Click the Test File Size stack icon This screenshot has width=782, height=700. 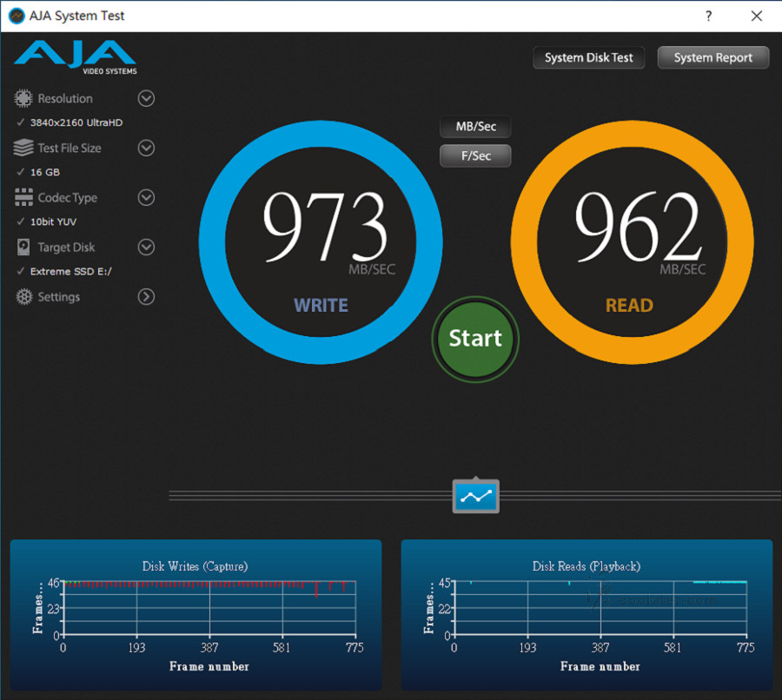coord(23,148)
